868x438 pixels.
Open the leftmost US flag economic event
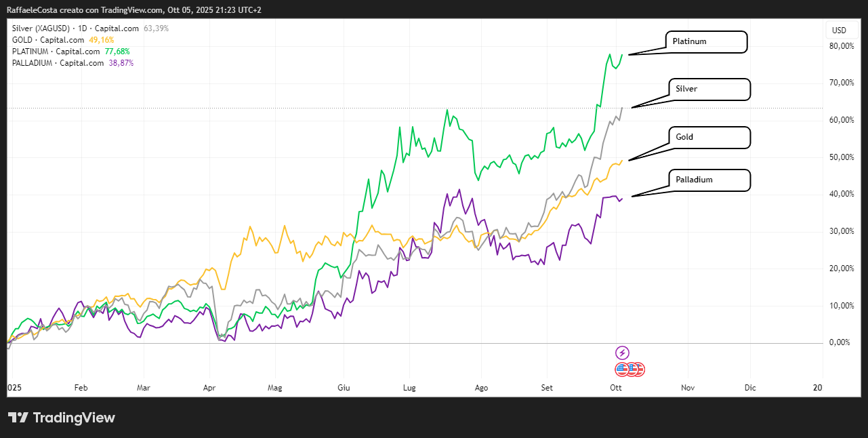[622, 370]
